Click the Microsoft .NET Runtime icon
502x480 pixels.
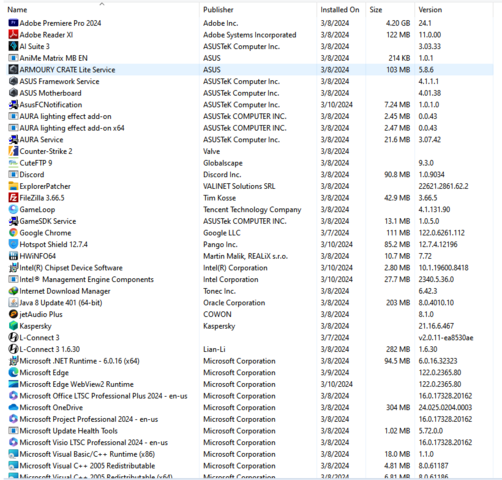(13, 361)
